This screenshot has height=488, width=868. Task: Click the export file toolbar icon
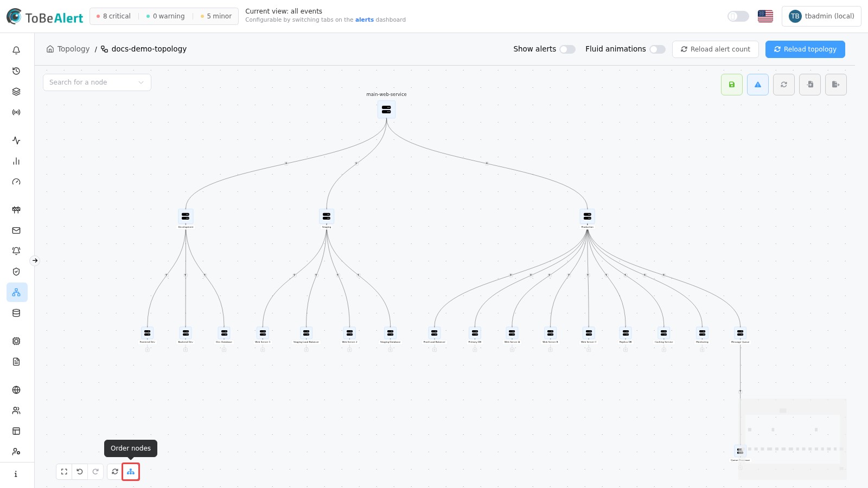[836, 85]
